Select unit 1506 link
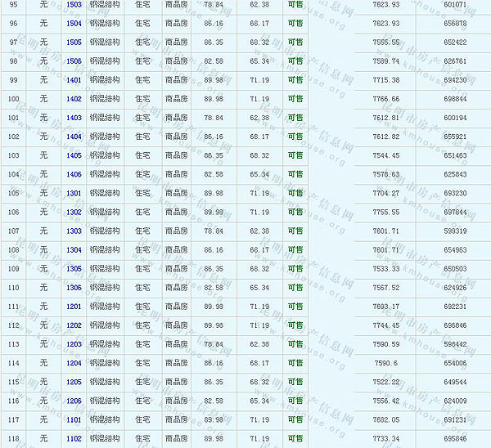This screenshot has width=491, height=448. coord(74,61)
